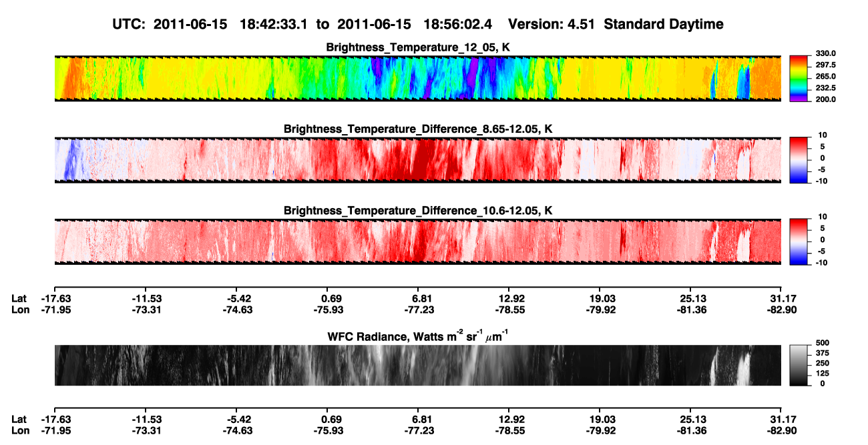Image resolution: width=868 pixels, height=445 pixels.
Task: Click the 'Lat' label below the WFC Radiance panel
Action: 19,419
